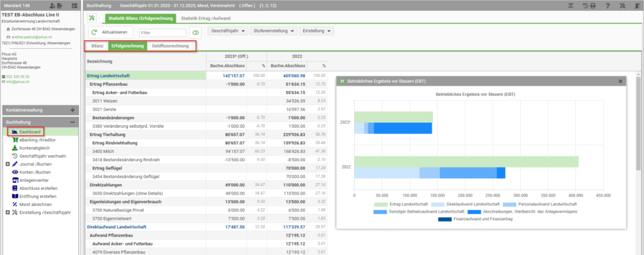This screenshot has height=255, width=644.
Task: Click the phone number 052 320 90 30
Action: pos(18,77)
